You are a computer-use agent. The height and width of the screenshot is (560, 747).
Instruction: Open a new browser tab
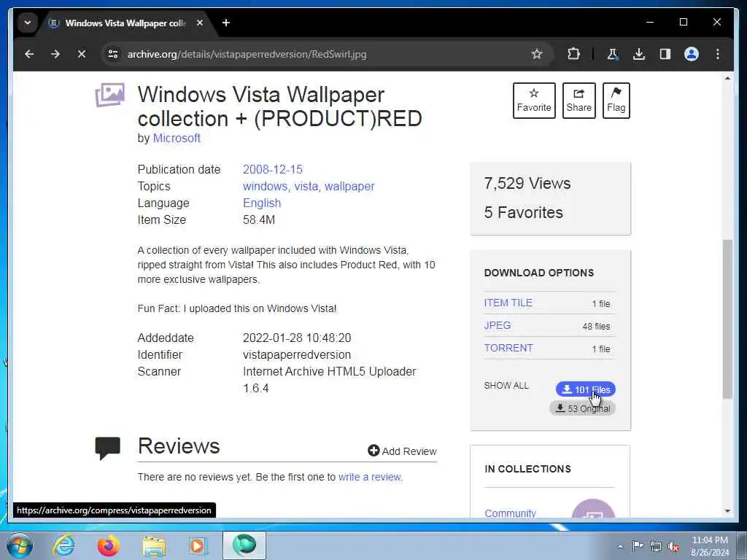point(226,23)
